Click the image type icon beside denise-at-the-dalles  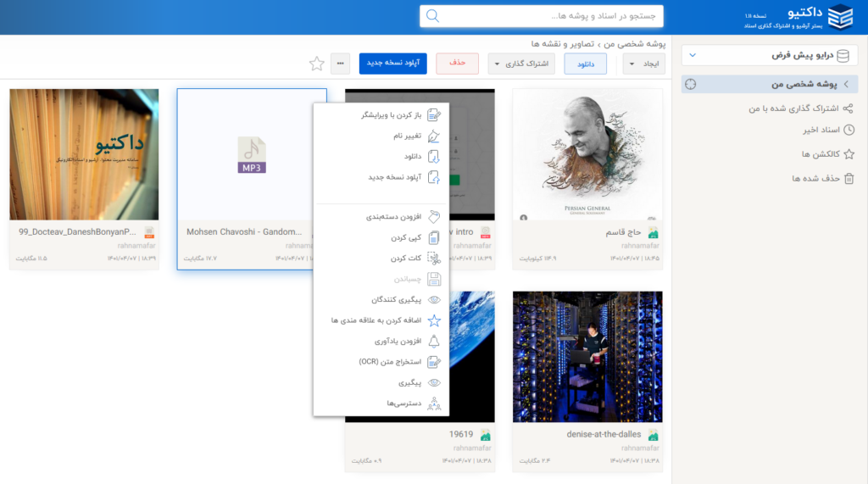[x=654, y=435]
